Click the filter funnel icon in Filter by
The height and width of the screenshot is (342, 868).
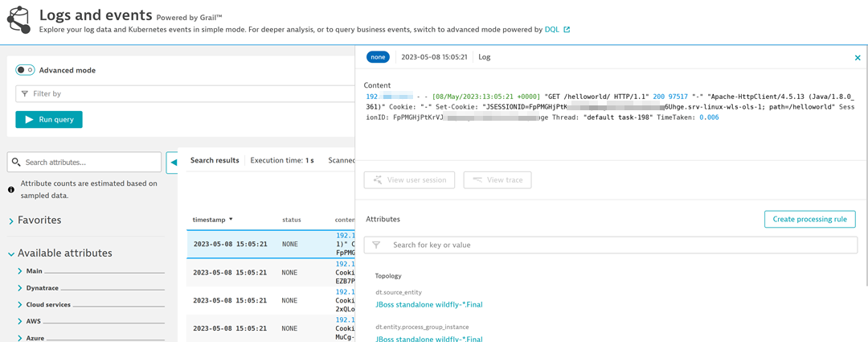tap(24, 94)
